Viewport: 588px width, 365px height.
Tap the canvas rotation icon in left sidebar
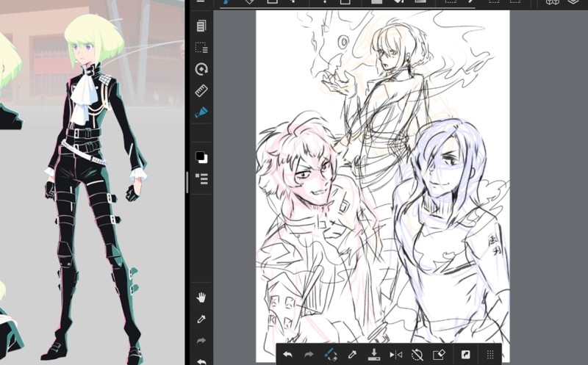coord(201,69)
